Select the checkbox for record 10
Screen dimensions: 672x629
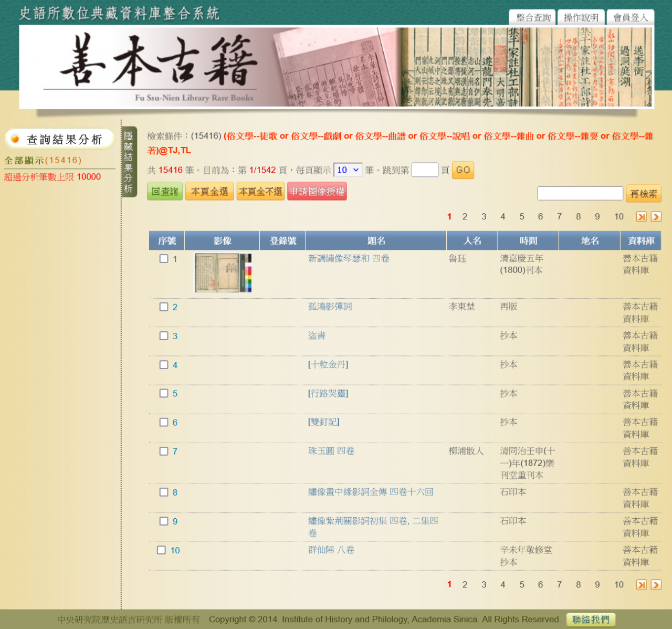pyautogui.click(x=162, y=550)
